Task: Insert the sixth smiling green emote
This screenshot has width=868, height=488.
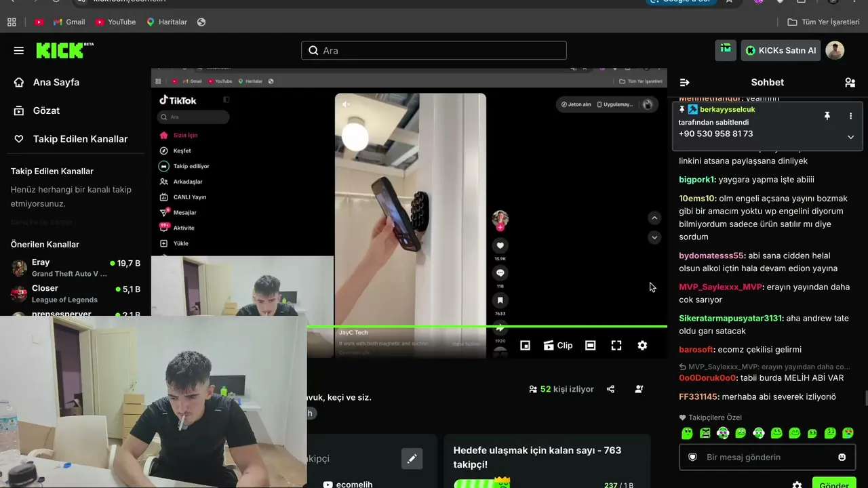Action: tap(776, 433)
